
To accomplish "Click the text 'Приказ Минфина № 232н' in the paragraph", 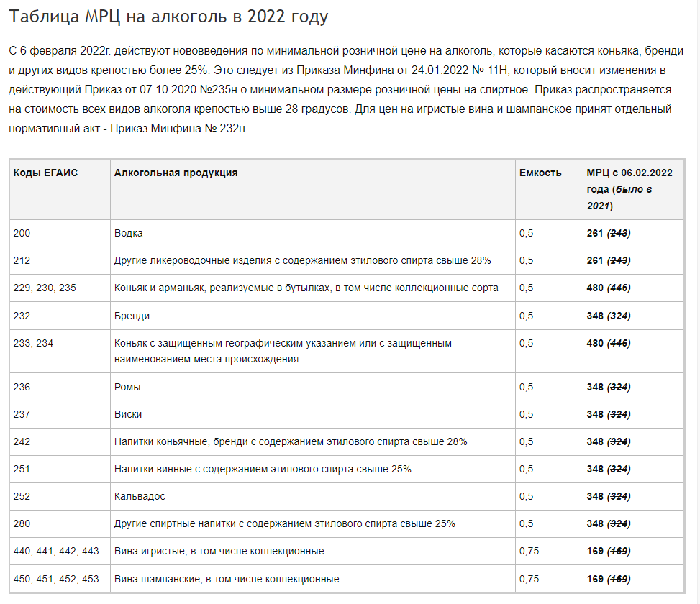I will pos(178,129).
